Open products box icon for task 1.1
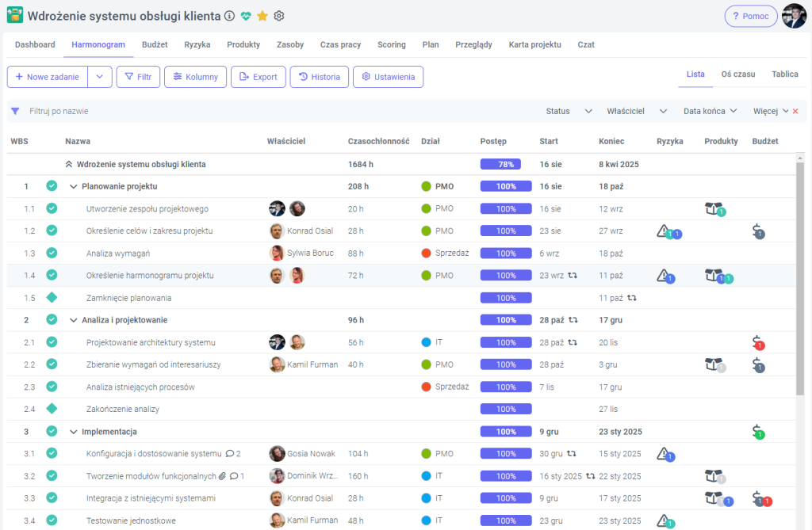This screenshot has height=530, width=812. [x=712, y=208]
